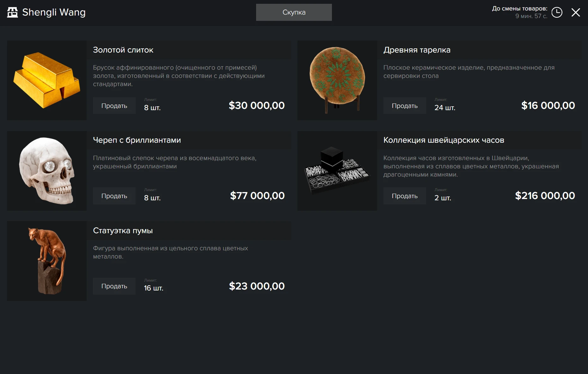
Task: Click the ancient plate image
Action: [x=337, y=80]
